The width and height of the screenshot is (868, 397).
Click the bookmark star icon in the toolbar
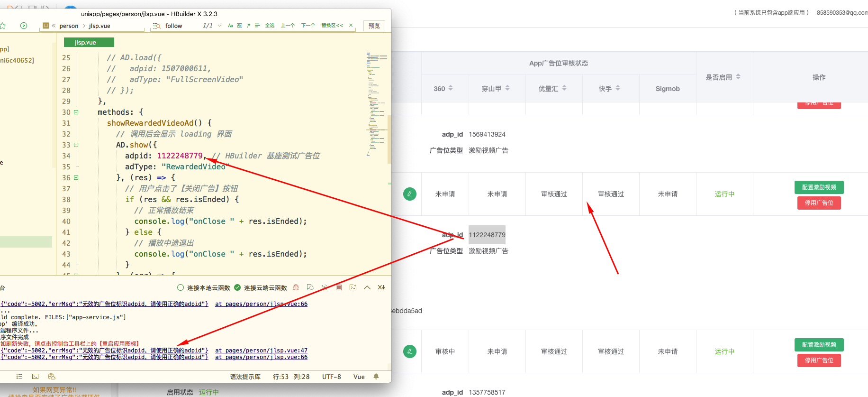click(x=3, y=26)
